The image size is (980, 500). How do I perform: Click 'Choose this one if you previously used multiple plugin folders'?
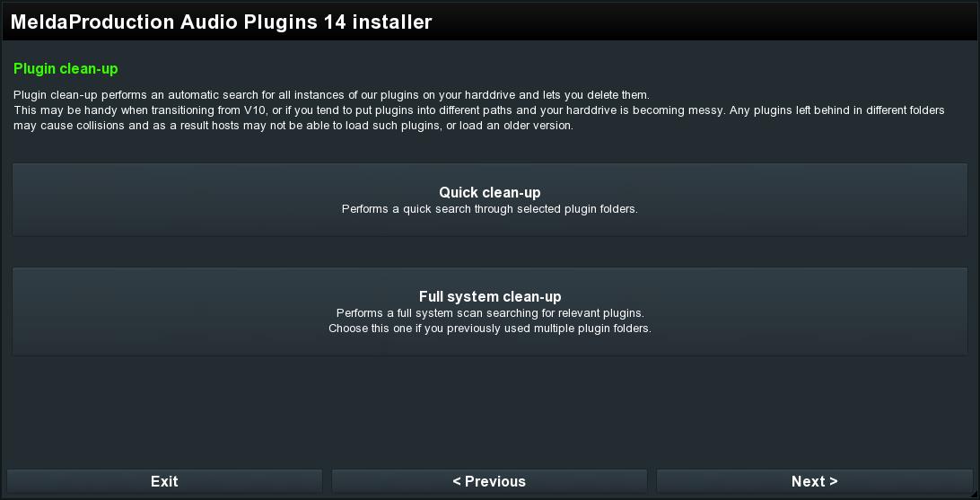(490, 329)
